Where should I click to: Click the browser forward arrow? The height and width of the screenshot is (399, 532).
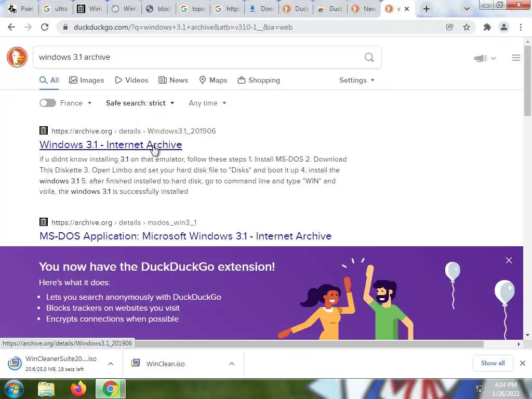[28, 27]
